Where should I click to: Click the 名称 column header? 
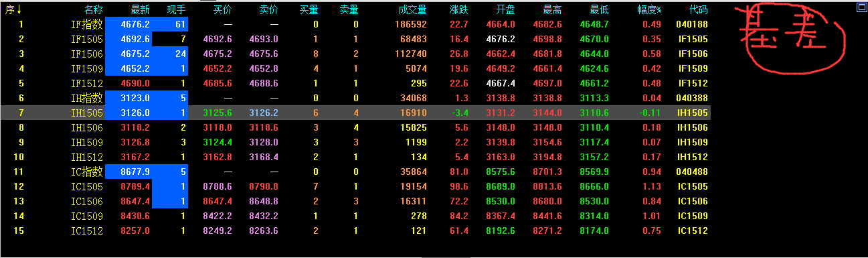click(94, 10)
